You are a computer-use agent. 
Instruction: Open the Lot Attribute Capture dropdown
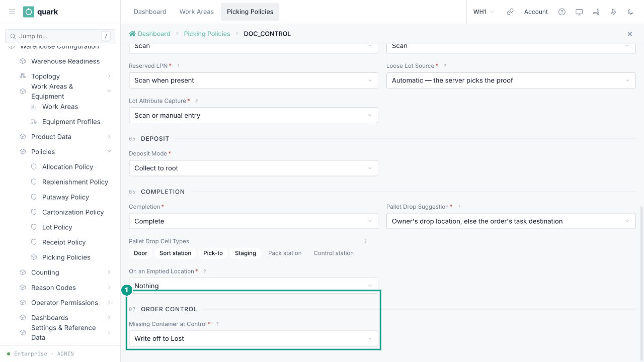coord(253,115)
